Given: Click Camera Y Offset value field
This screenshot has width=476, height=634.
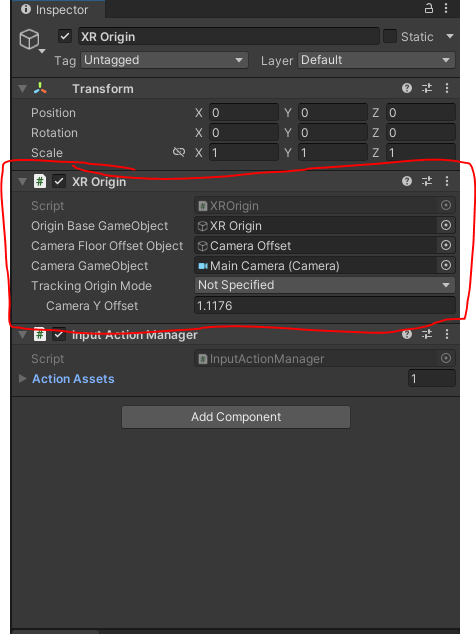Looking at the screenshot, I should tap(325, 305).
